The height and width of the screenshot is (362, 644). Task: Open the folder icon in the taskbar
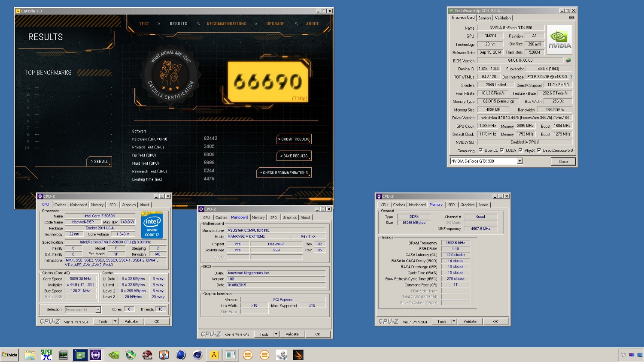pos(30,355)
